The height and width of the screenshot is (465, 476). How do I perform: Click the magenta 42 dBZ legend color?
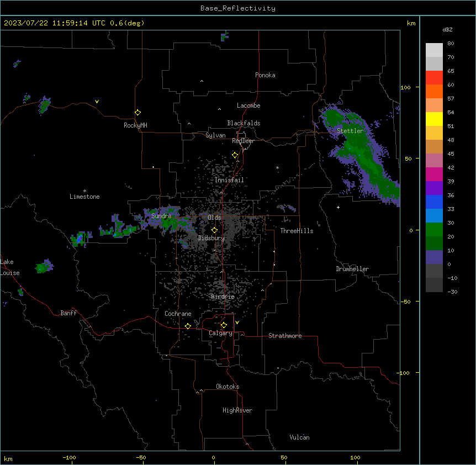[434, 174]
